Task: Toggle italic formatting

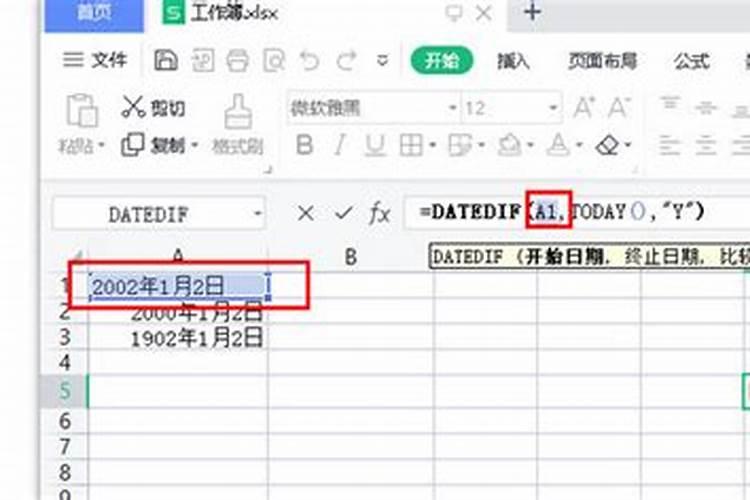Action: (339, 144)
